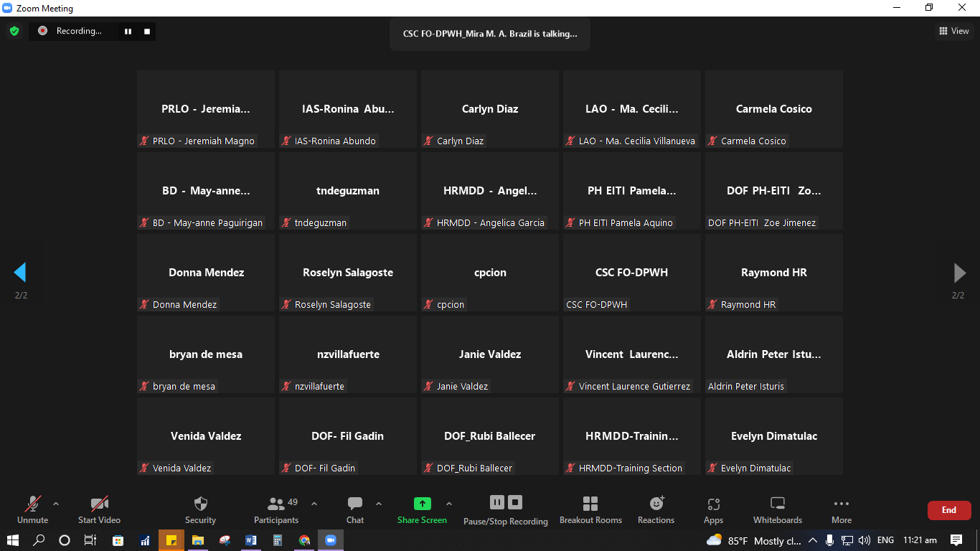Open audio options arrow next to Unmute
The height and width of the screenshot is (551, 980).
56,504
